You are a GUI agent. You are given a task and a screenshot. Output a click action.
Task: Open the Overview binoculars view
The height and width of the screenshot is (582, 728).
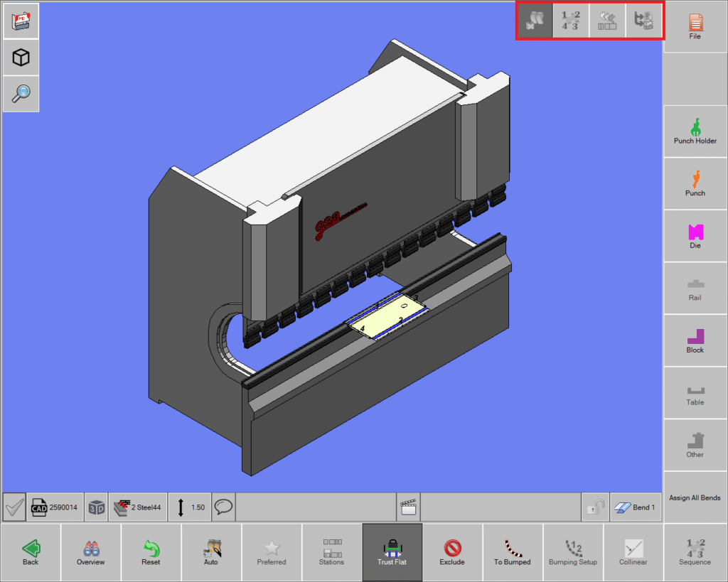click(90, 551)
